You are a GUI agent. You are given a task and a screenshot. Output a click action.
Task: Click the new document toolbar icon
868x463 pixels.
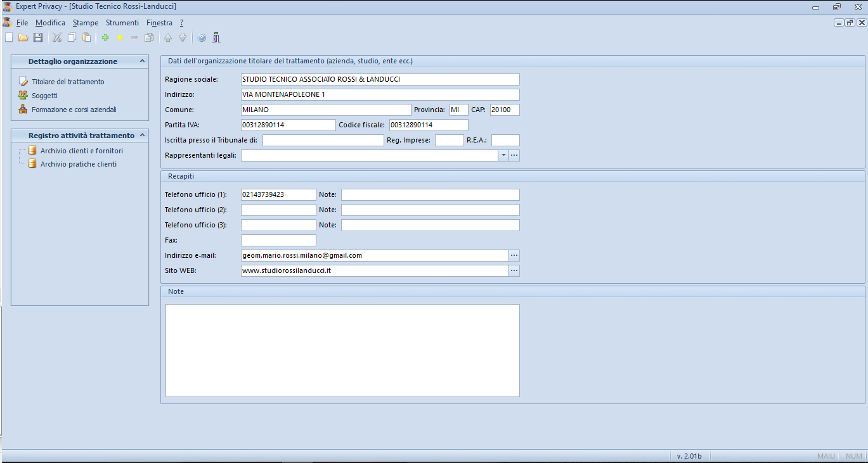tap(9, 38)
